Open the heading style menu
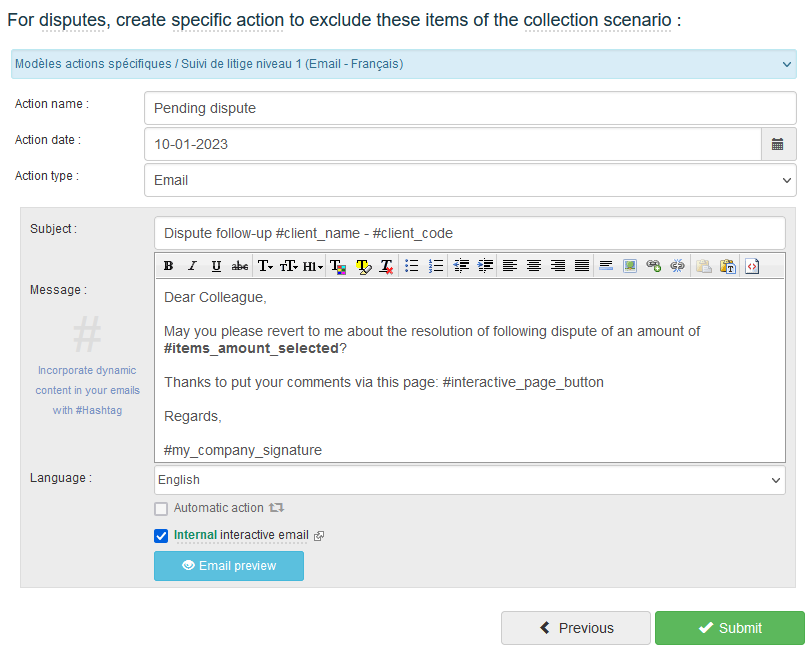The height and width of the screenshot is (651, 811). coord(313,266)
